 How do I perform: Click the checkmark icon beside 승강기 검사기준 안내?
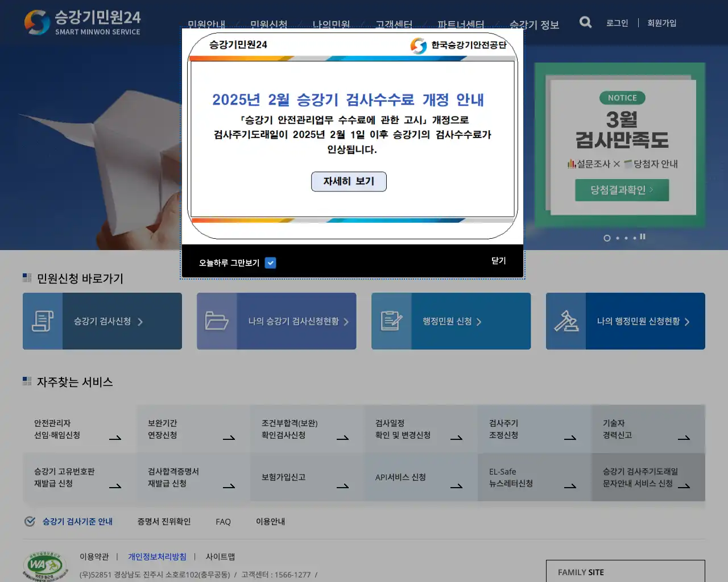pos(30,521)
